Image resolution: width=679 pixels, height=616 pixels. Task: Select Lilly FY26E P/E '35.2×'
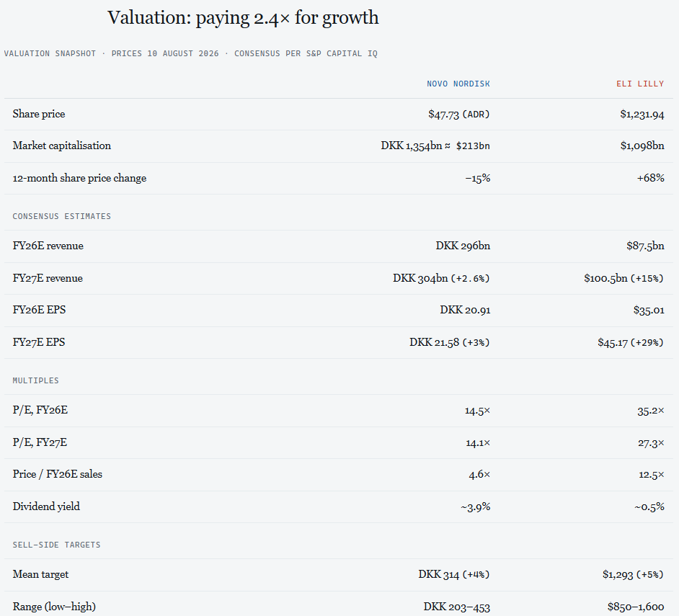point(650,411)
